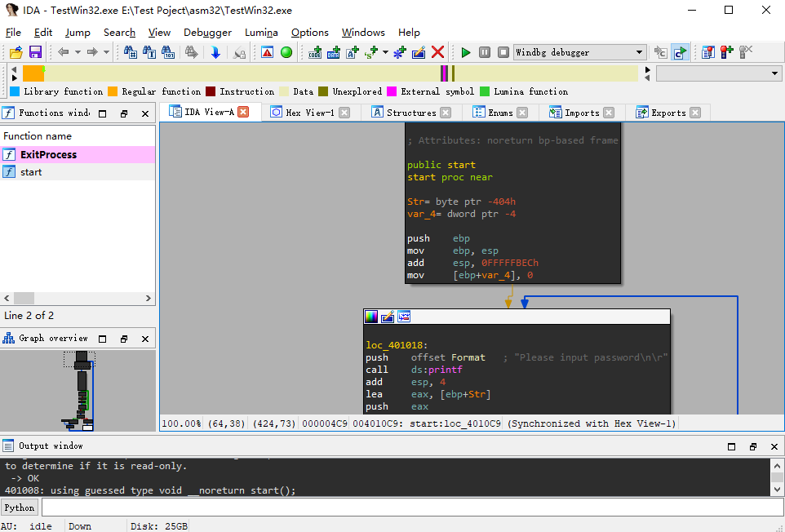Screen dimensions: 785x532
Task: Close the Functions window panel
Action: [x=145, y=113]
